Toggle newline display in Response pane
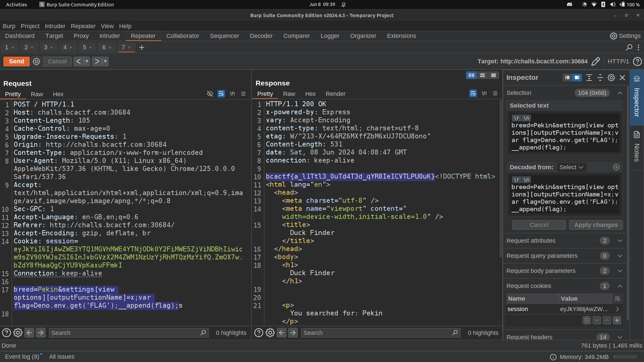 484,94
